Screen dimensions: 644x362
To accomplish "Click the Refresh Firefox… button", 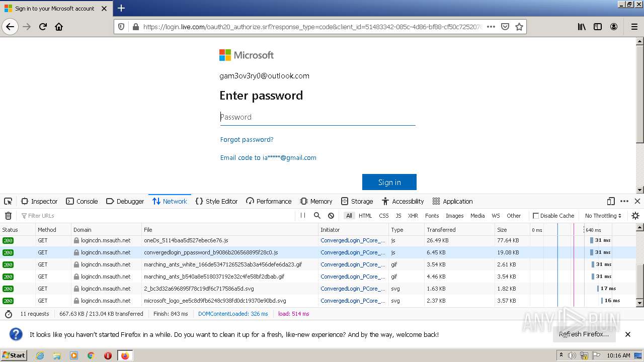I will tap(584, 334).
